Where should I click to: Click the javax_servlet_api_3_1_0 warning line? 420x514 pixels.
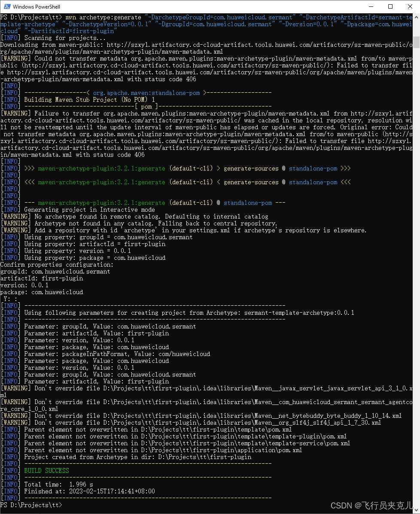pos(207,391)
